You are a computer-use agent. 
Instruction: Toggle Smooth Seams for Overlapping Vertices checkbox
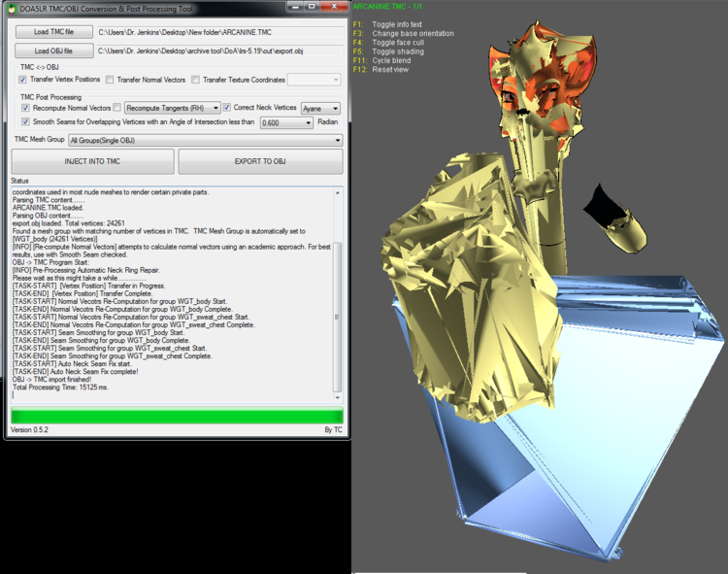coord(25,121)
